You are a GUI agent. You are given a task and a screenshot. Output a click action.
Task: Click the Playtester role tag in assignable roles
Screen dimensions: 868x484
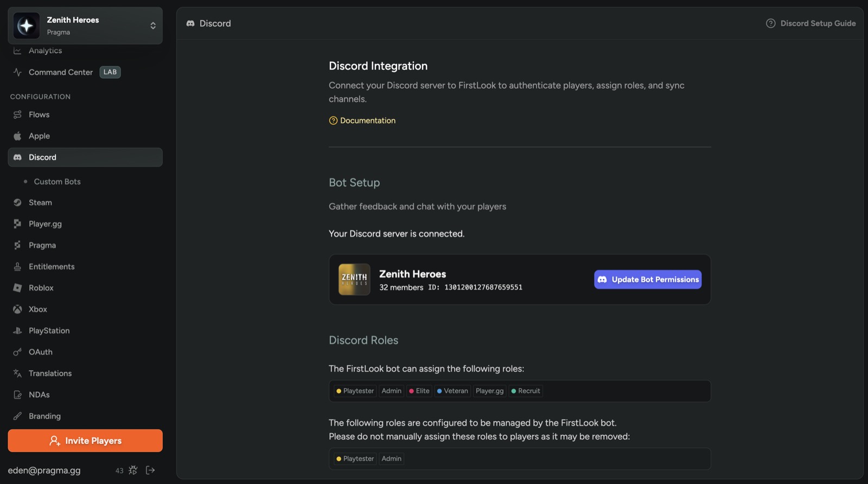coord(355,391)
